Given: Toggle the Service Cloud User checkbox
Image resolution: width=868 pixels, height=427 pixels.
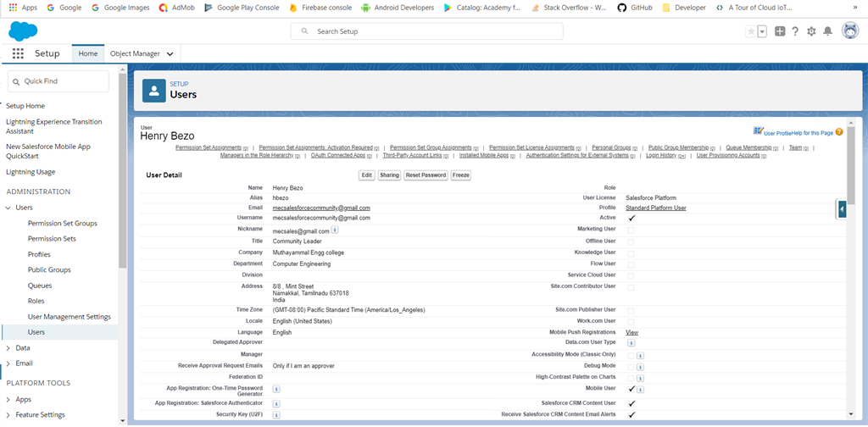Looking at the screenshot, I should [x=631, y=276].
